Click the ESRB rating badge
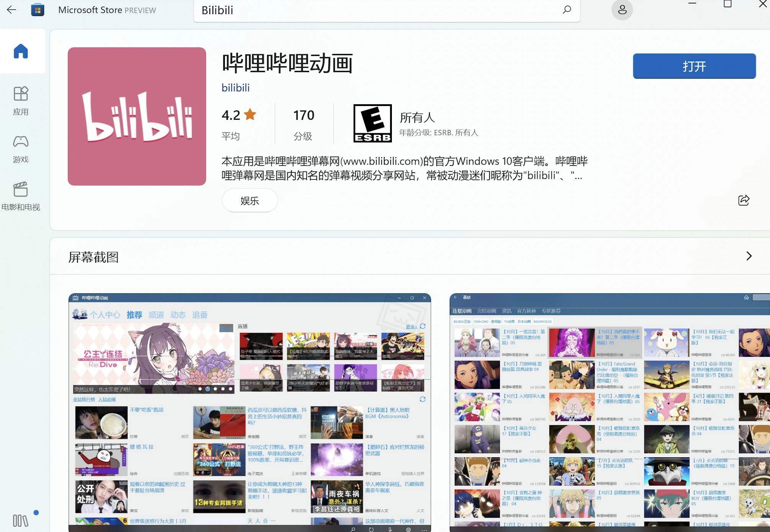 [372, 124]
